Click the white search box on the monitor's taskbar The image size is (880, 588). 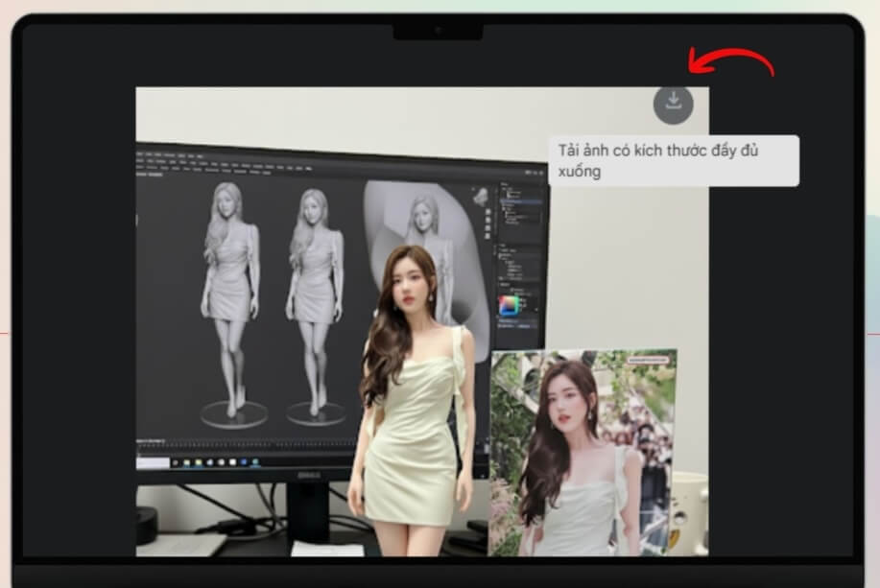[x=154, y=461]
